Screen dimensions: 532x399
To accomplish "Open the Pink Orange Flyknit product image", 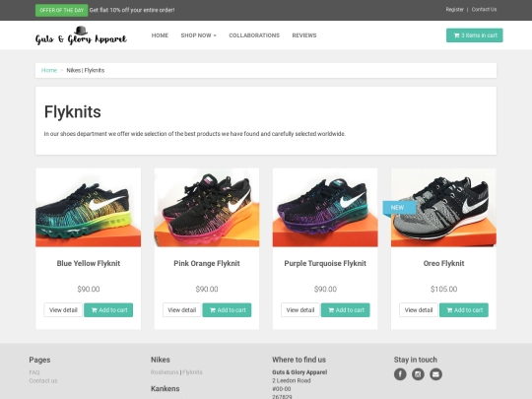I will (207, 208).
